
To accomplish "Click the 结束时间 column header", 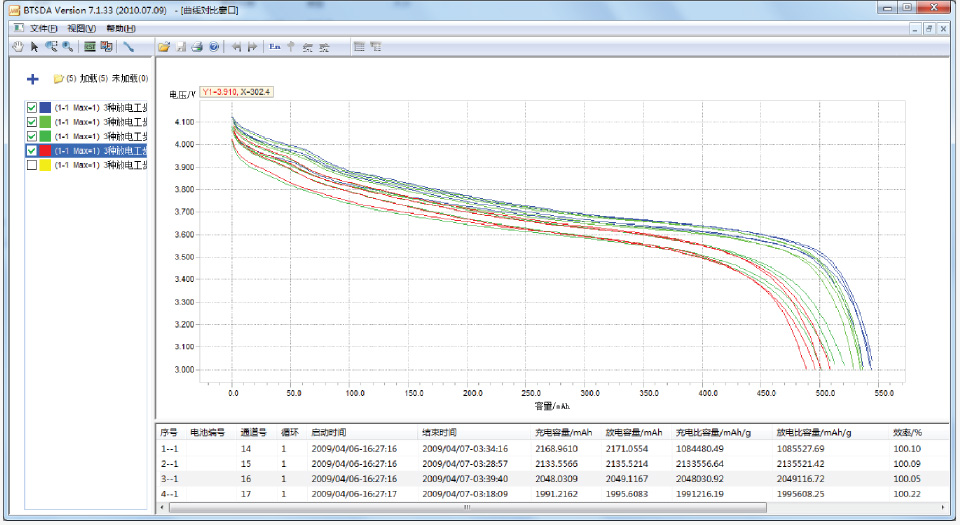I will 440,433.
